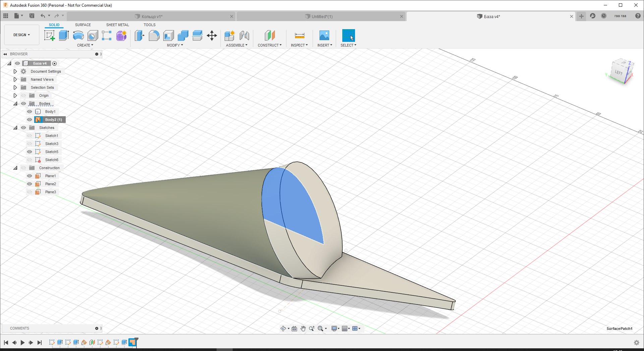The height and width of the screenshot is (351, 644).
Task: Select the Extrude tool
Action: pos(64,36)
